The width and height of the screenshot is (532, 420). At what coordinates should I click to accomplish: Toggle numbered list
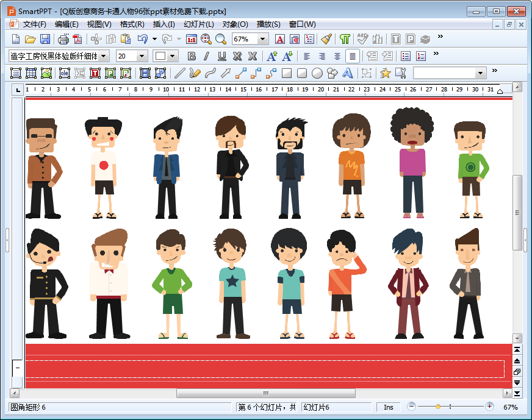421,56
